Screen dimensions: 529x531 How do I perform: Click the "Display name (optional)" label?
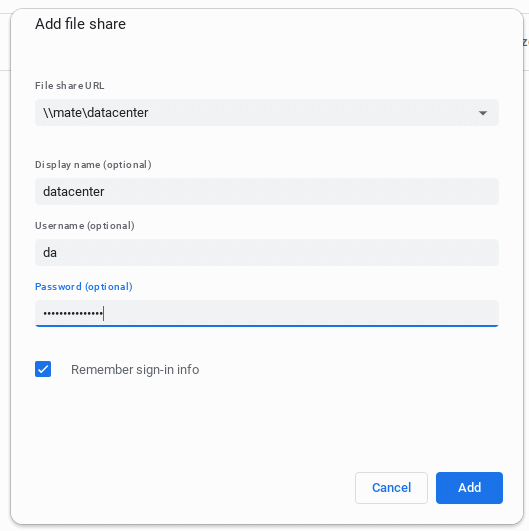pos(93,165)
